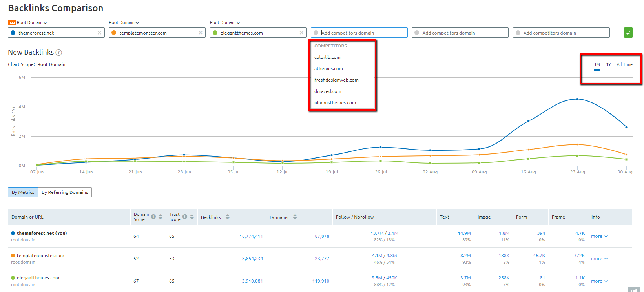The width and height of the screenshot is (644, 292).
Task: Open templatemonster.com domains count 23,777
Action: (322, 259)
